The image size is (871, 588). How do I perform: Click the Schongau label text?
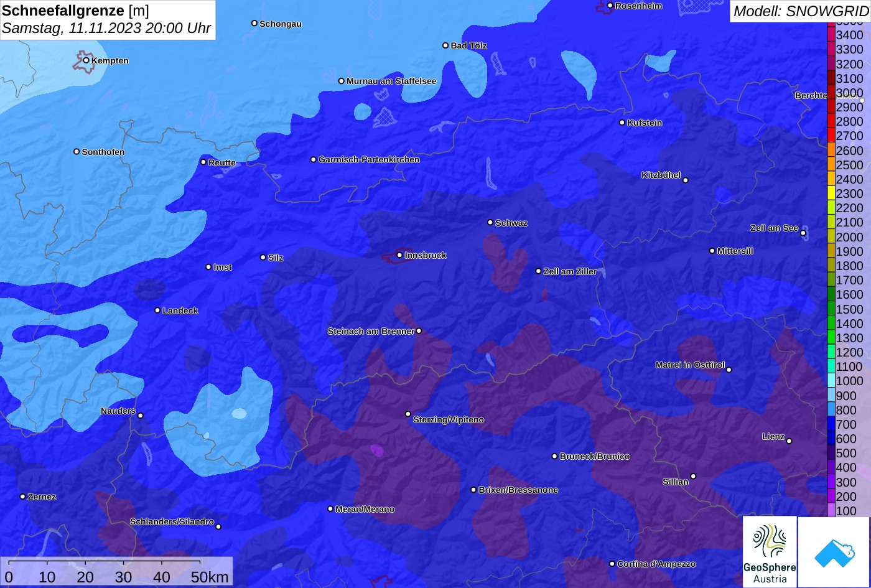[281, 24]
